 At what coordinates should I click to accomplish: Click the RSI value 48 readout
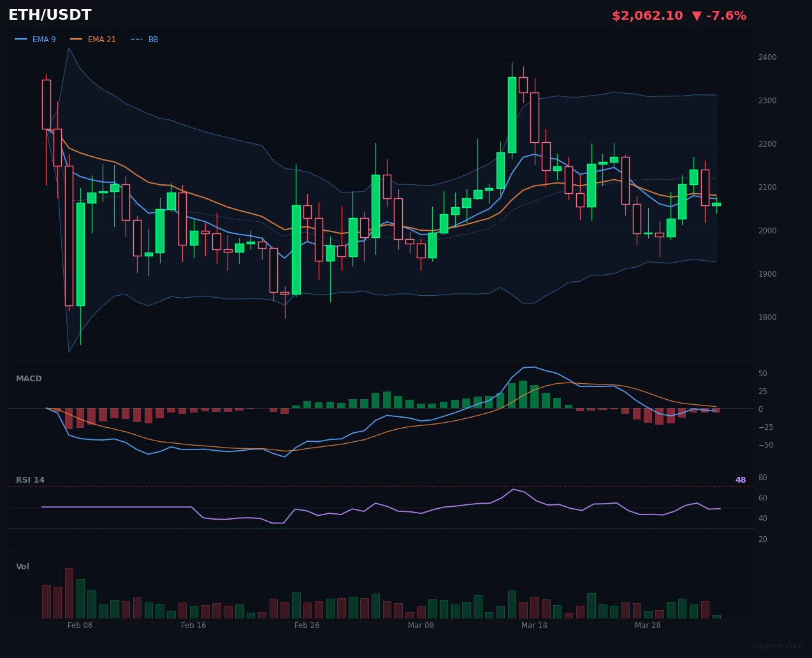coord(740,479)
